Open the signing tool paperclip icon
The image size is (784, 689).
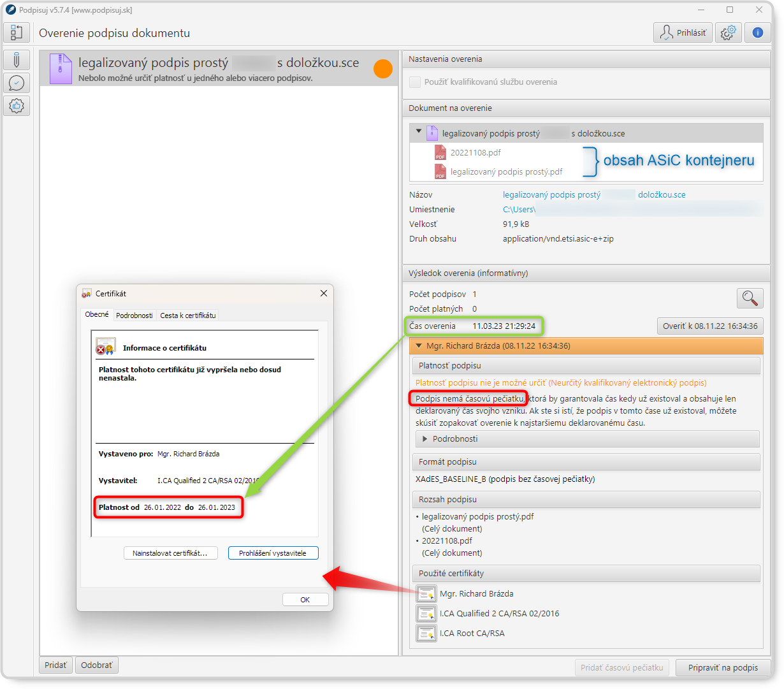(x=17, y=60)
